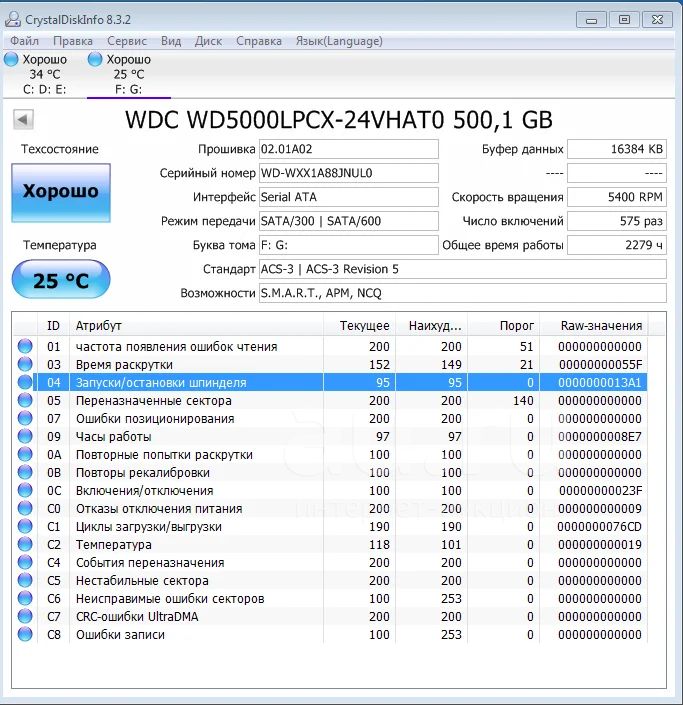Click the Хорошо health status button
The image size is (683, 705).
tap(61, 192)
